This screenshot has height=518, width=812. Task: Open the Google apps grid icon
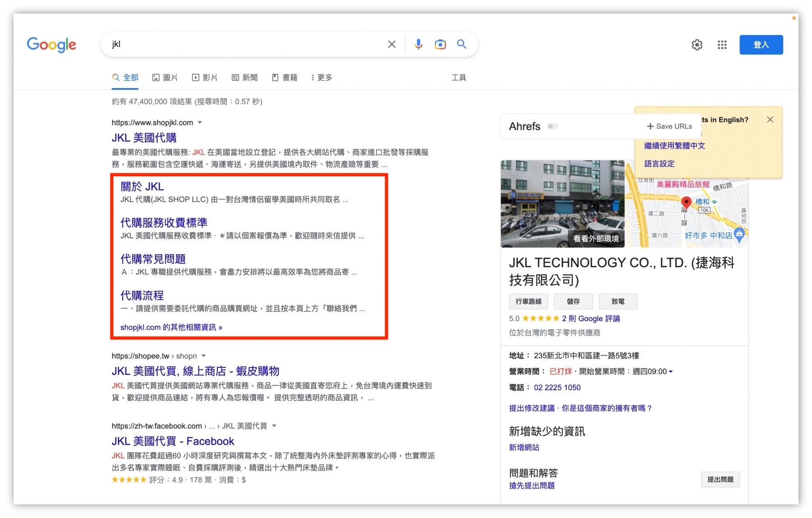pos(722,45)
